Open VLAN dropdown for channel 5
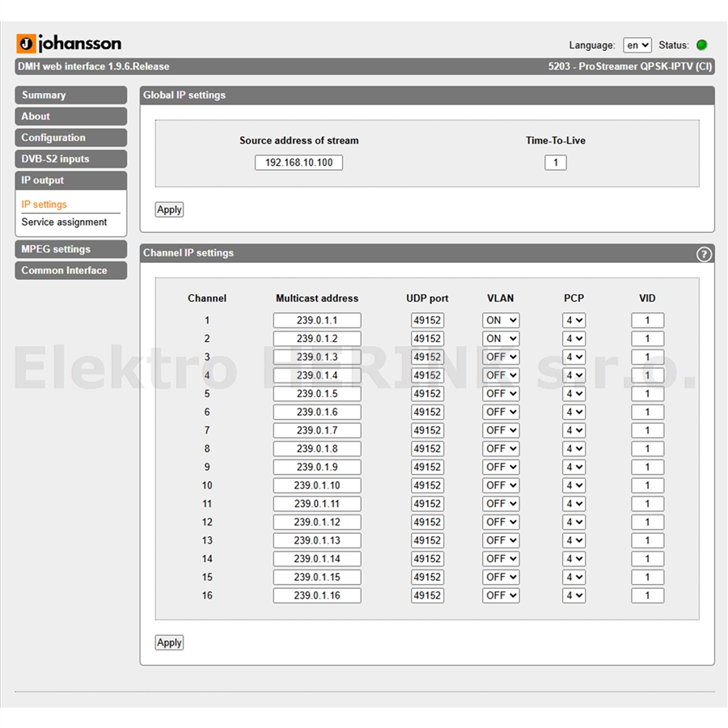 501,394
